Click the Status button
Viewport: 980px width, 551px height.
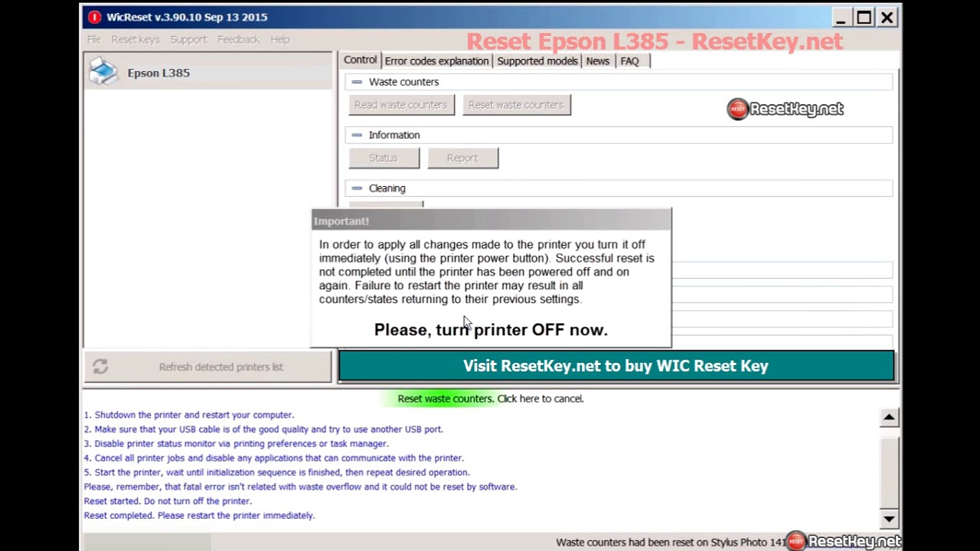coord(384,158)
